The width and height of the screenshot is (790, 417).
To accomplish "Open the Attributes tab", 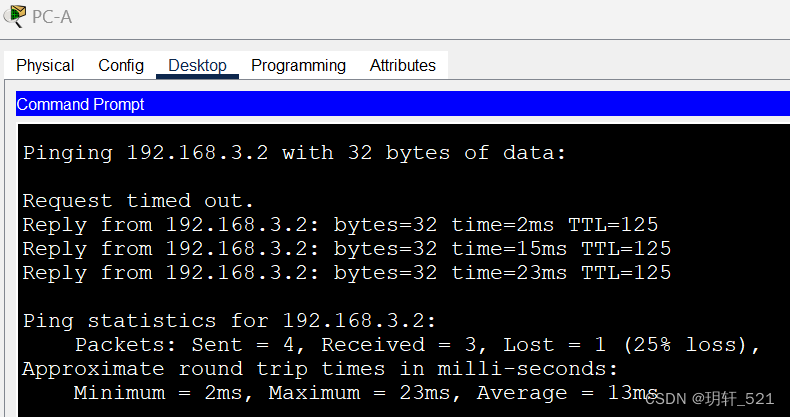I will pos(403,65).
